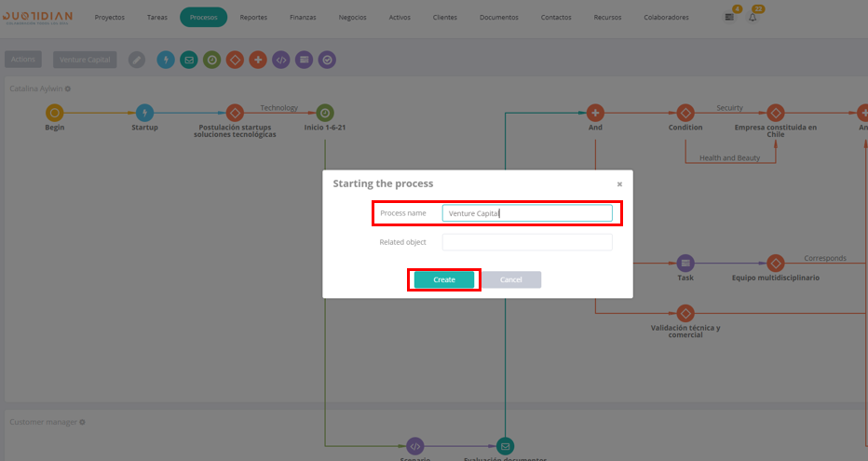The image size is (868, 461).
Task: Select the Empresa constituida en Chile node
Action: [x=776, y=113]
